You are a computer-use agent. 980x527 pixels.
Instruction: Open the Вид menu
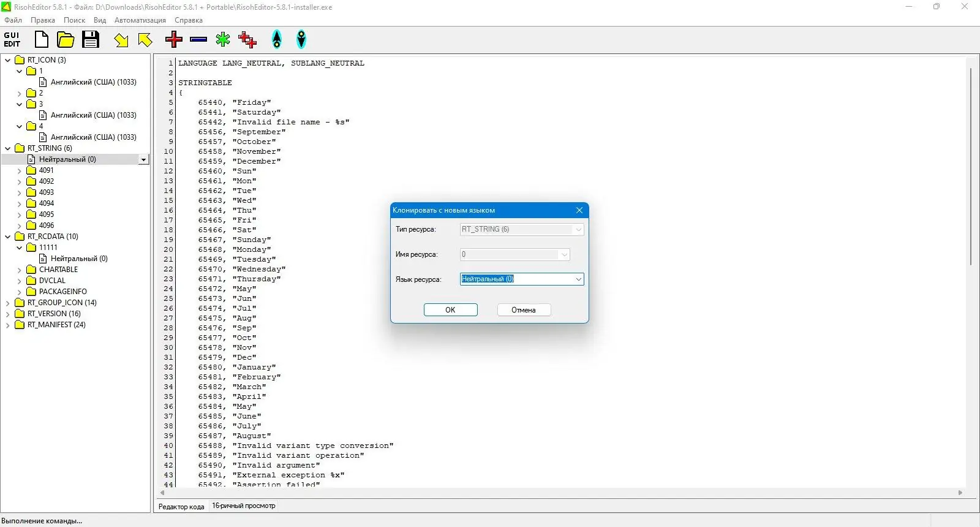(x=100, y=20)
